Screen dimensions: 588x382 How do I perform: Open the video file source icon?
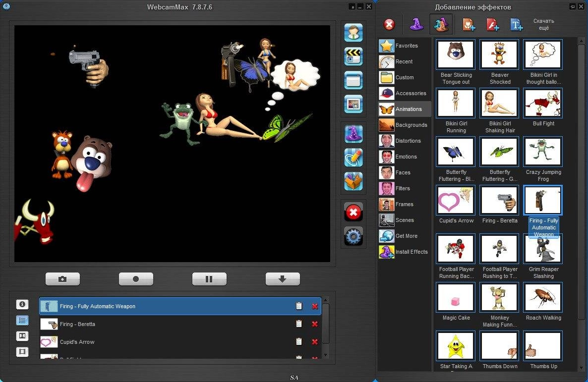point(353,56)
